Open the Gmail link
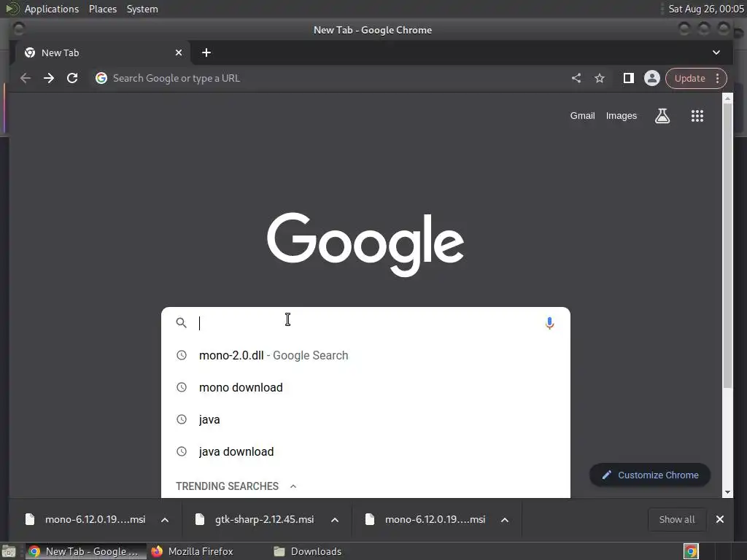The height and width of the screenshot is (560, 747). [x=582, y=116]
